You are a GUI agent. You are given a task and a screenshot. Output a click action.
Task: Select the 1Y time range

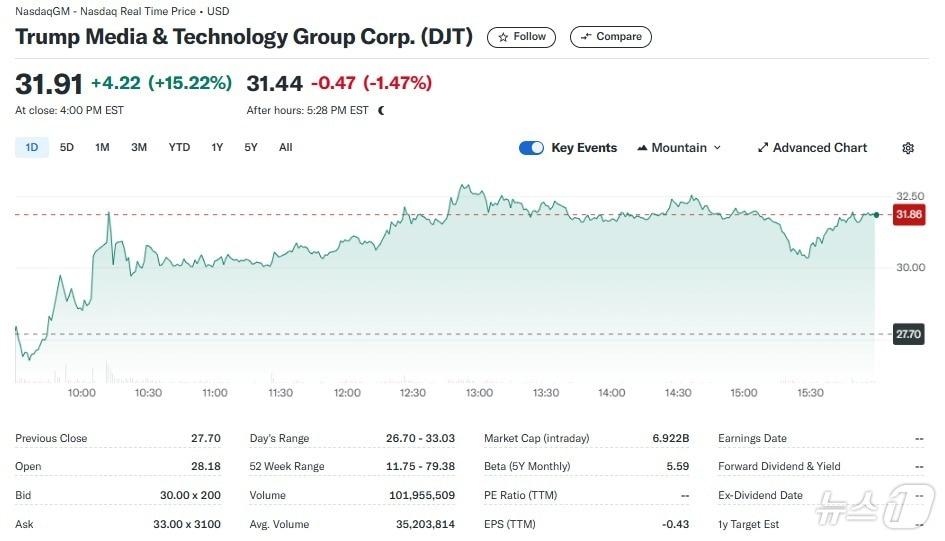[217, 147]
